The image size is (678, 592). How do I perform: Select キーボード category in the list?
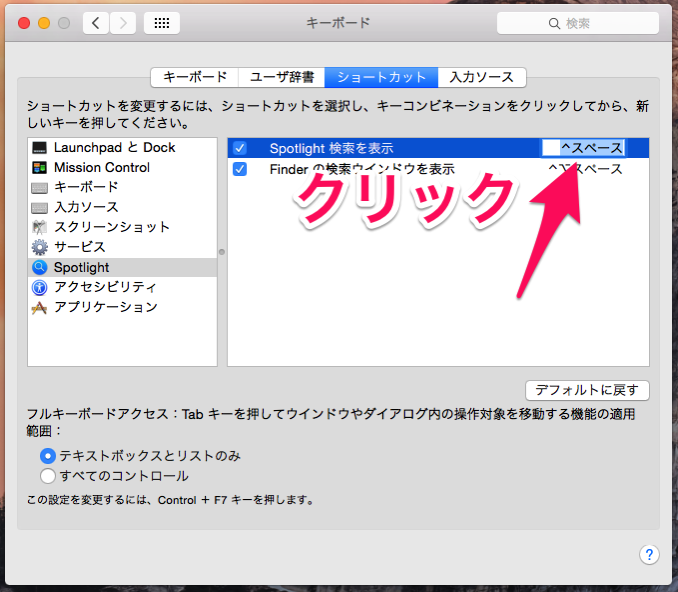click(122, 188)
